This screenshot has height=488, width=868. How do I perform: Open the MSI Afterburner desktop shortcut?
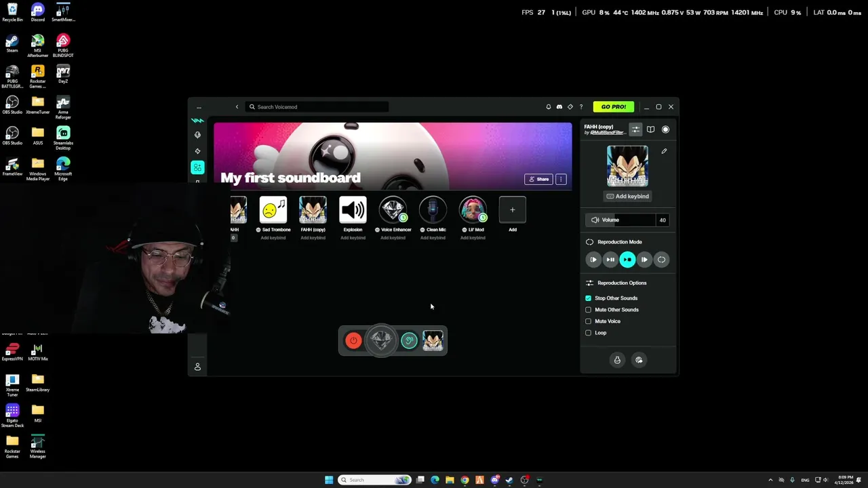click(x=37, y=46)
